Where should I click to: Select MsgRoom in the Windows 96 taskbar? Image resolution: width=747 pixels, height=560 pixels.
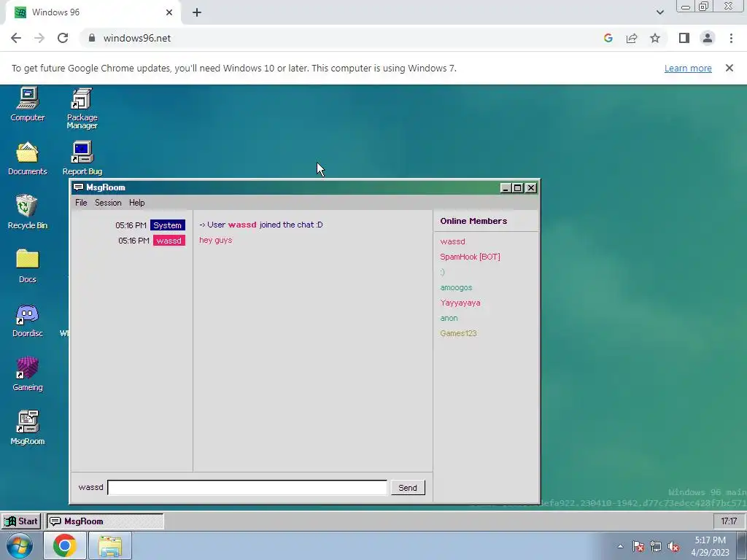pyautogui.click(x=105, y=521)
